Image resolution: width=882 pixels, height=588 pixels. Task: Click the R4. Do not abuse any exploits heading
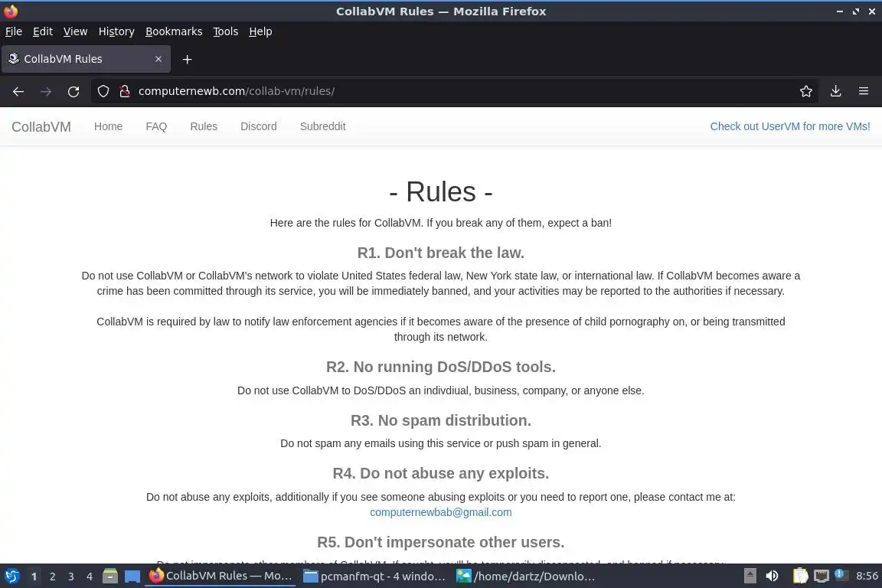pos(440,474)
